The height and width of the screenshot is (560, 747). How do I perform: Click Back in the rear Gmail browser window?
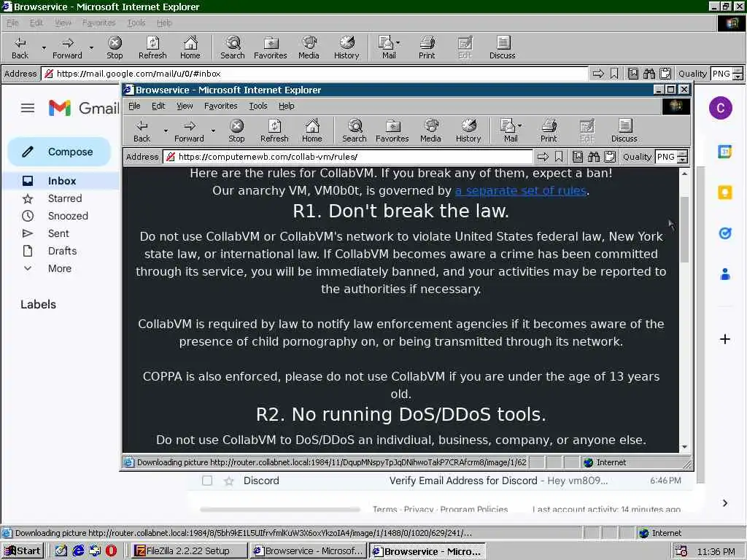coord(20,47)
